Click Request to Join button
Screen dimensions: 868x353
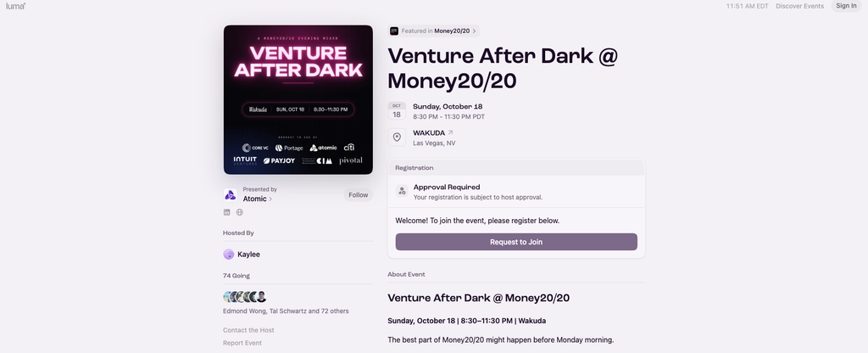516,242
